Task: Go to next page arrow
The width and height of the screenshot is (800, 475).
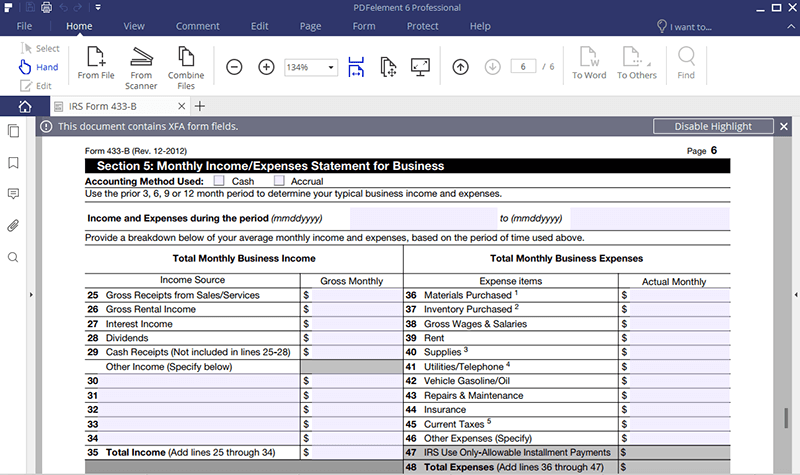Action: coord(492,67)
